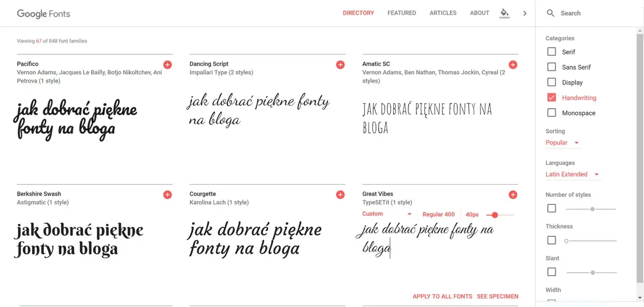
Task: Click 'Karolina Lach (1 style)' text
Action: pyautogui.click(x=219, y=202)
